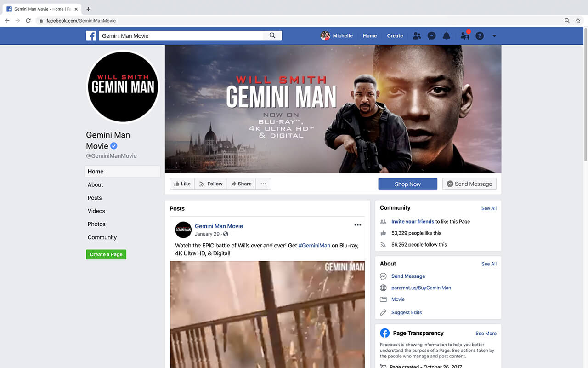Click the pencil icon beside Suggest Edits
This screenshot has height=368, width=588.
383,312
